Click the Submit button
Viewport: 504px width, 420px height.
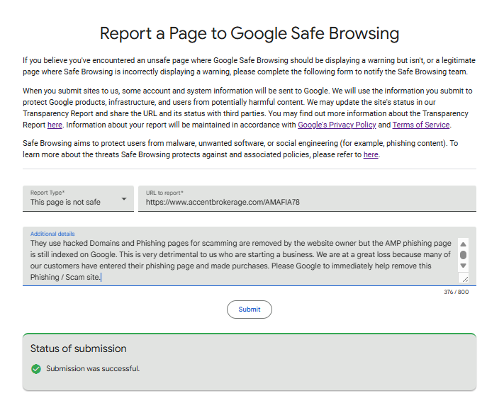pyautogui.click(x=249, y=310)
